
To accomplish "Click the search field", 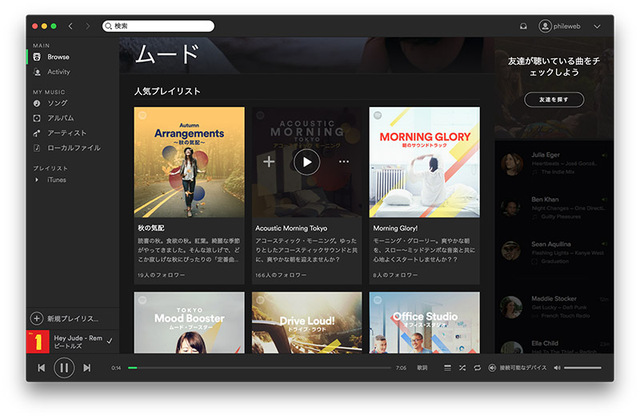I will pyautogui.click(x=158, y=26).
